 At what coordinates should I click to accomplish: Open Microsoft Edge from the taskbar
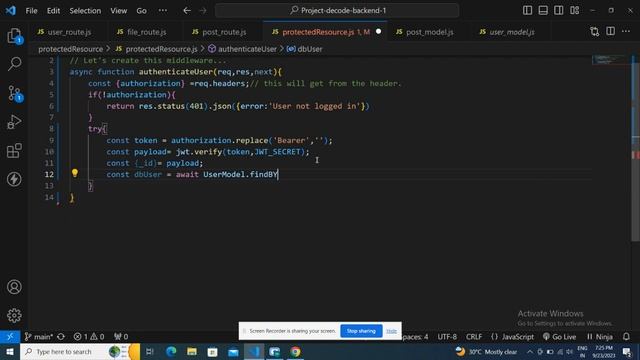coord(171,351)
